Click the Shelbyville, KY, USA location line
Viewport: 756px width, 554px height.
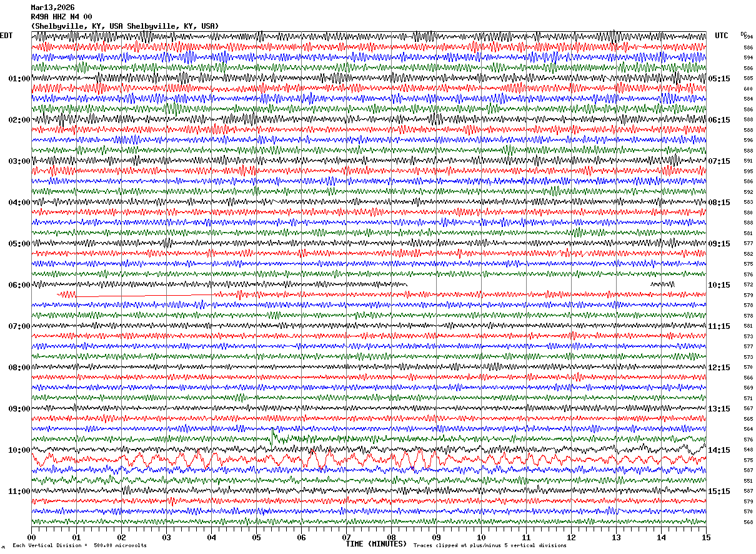pos(125,26)
